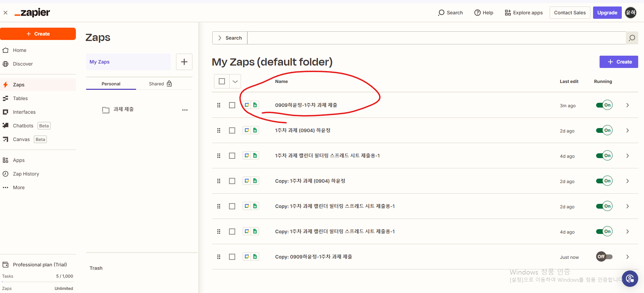Open Zap History clock icon
Image resolution: width=644 pixels, height=293 pixels.
[x=5, y=174]
